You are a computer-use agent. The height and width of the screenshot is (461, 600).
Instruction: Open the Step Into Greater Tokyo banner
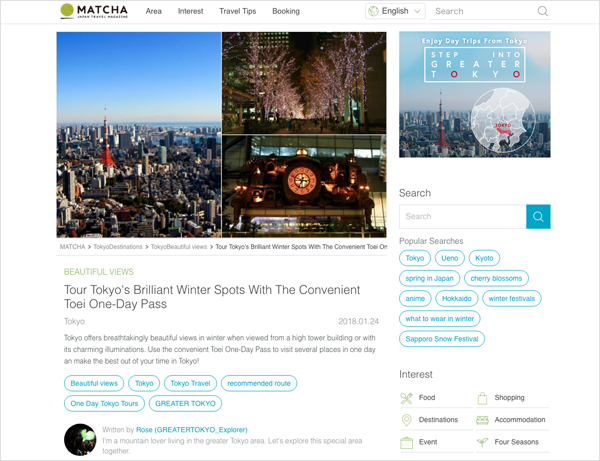[x=474, y=94]
